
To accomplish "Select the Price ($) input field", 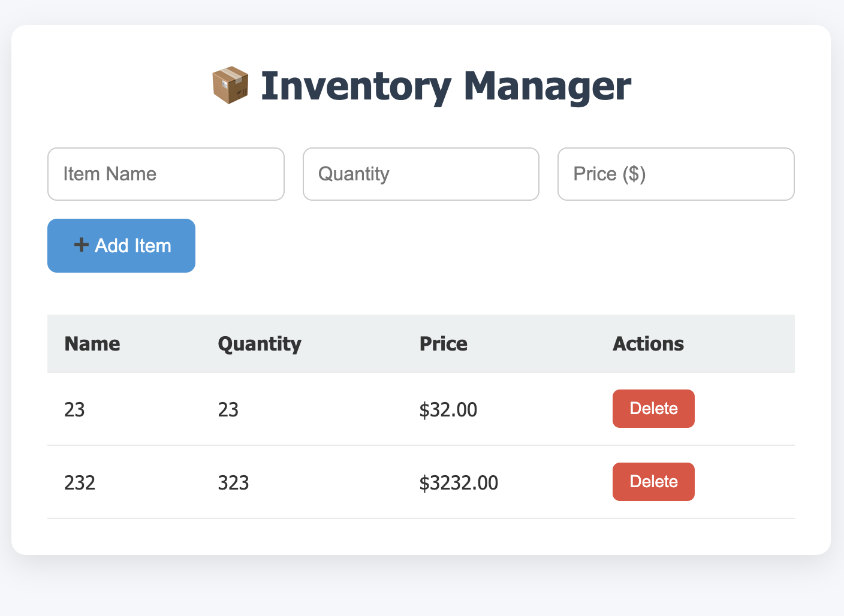I will tap(676, 174).
